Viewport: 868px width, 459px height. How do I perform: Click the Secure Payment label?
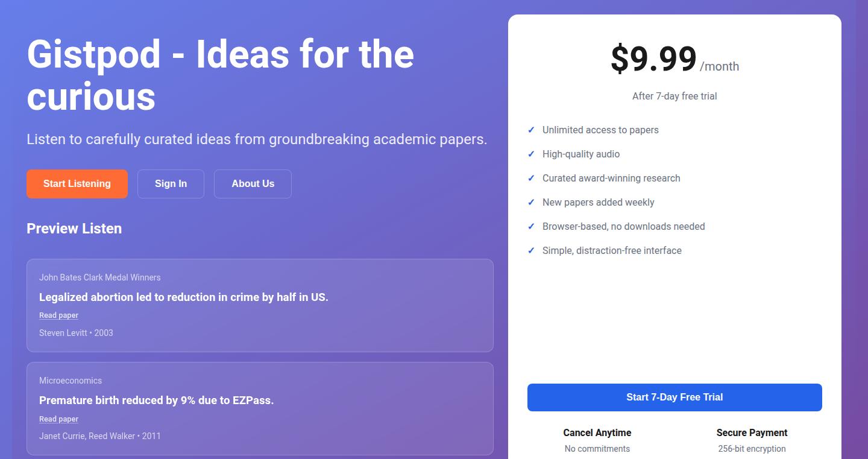coord(752,432)
